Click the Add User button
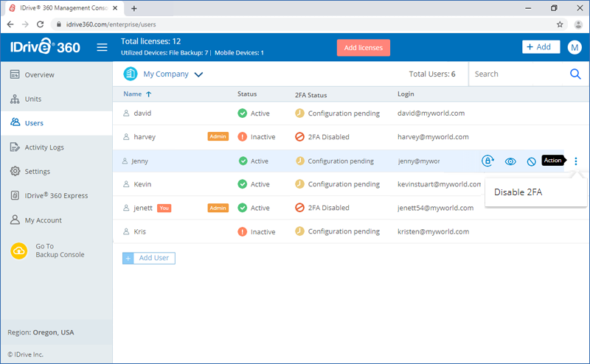 coord(149,258)
